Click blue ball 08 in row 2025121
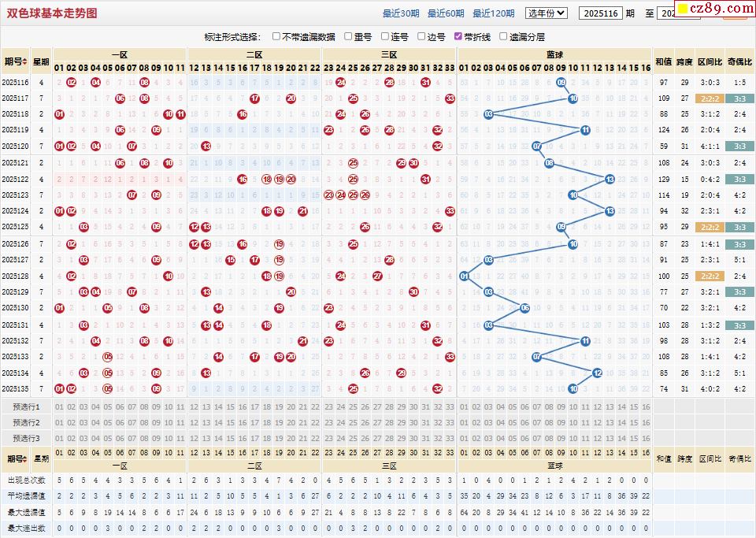Viewport: 756px width, 538px height. [549, 163]
